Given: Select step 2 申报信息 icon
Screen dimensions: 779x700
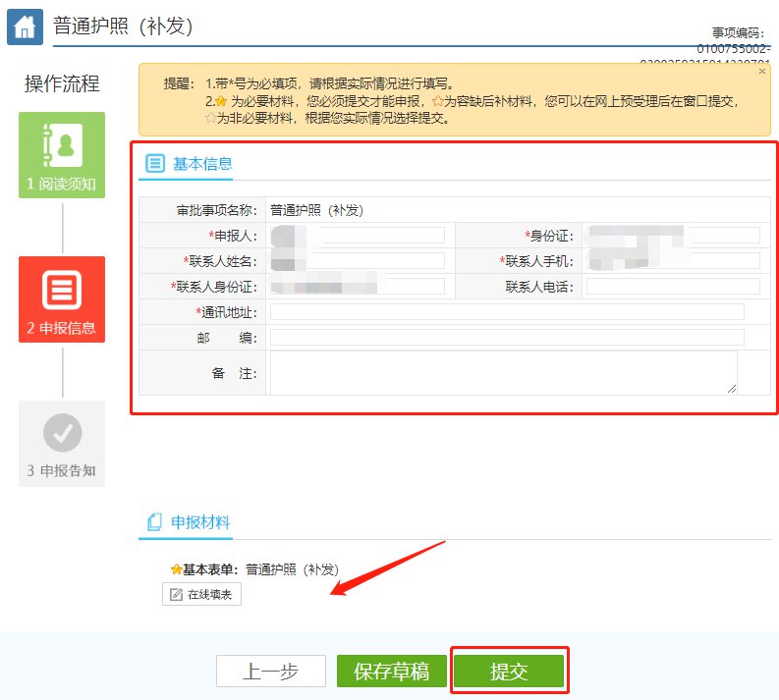Looking at the screenshot, I should [62, 290].
